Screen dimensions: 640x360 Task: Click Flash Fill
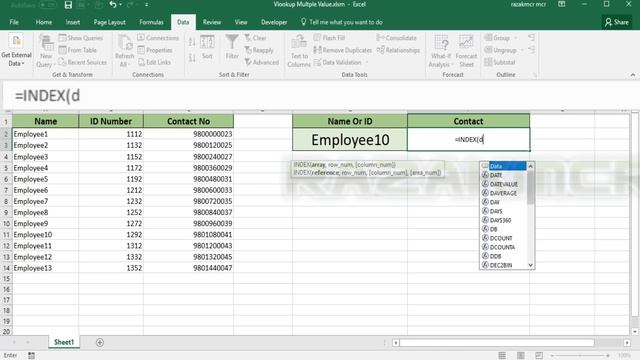(x=329, y=38)
